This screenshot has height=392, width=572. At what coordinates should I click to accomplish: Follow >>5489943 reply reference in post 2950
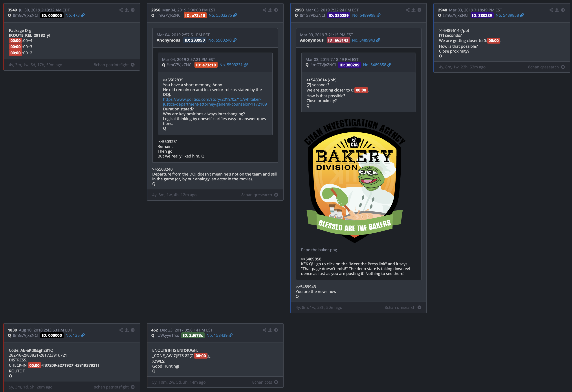click(306, 287)
